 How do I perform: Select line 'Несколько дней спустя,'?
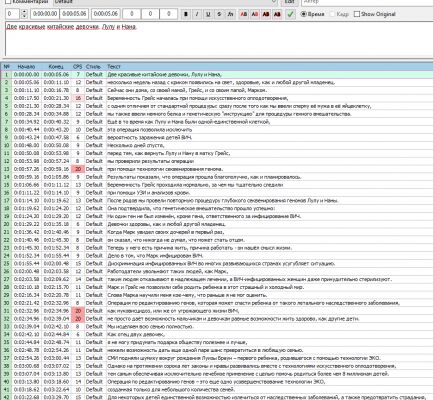click(x=136, y=145)
